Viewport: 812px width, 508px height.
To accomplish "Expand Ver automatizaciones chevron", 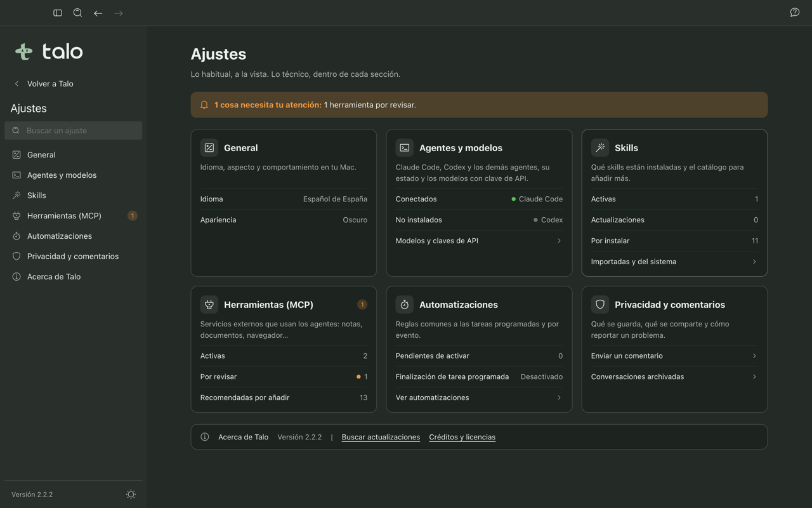I will tap(559, 398).
